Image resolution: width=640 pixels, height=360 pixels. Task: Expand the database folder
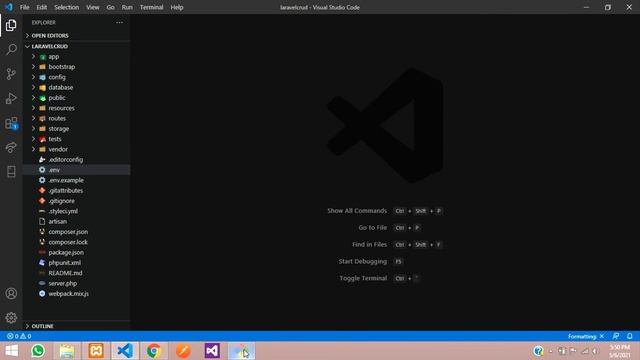(x=76, y=87)
